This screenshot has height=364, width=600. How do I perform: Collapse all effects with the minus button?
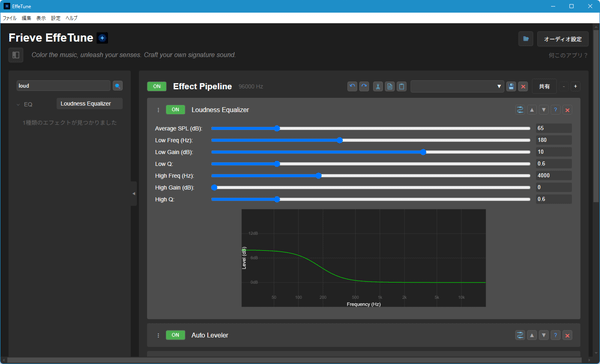click(564, 87)
